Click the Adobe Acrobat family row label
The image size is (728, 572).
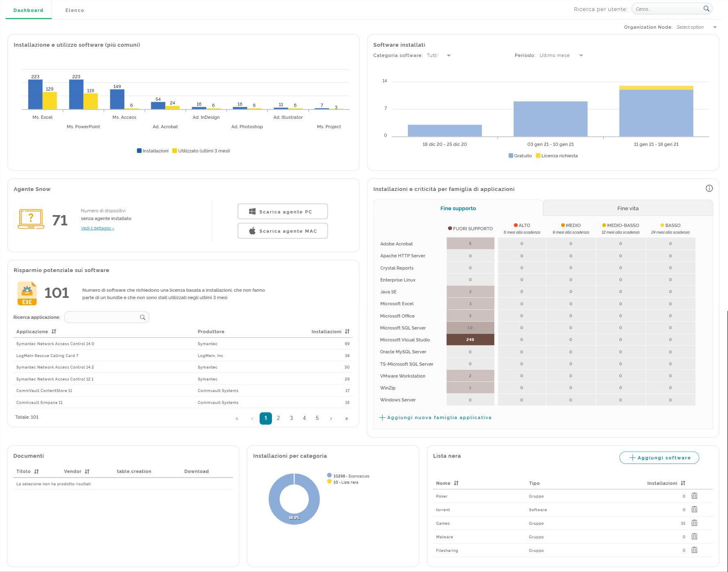[x=396, y=244]
